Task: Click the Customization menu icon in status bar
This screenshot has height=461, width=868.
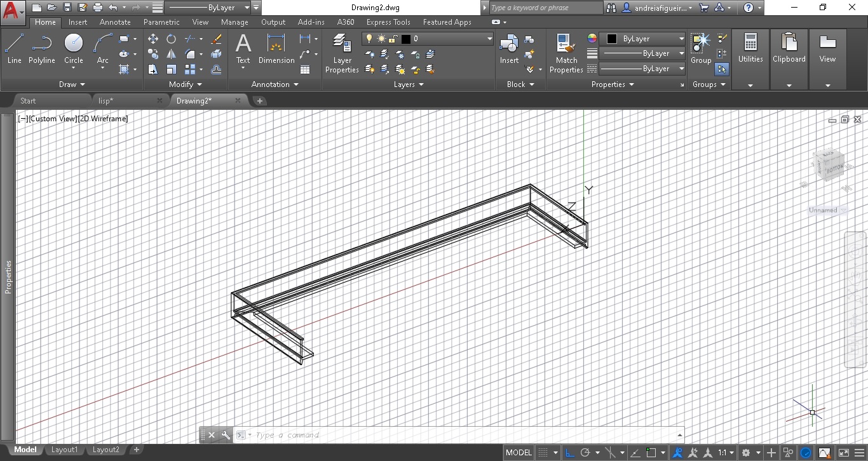Action: coord(860,453)
